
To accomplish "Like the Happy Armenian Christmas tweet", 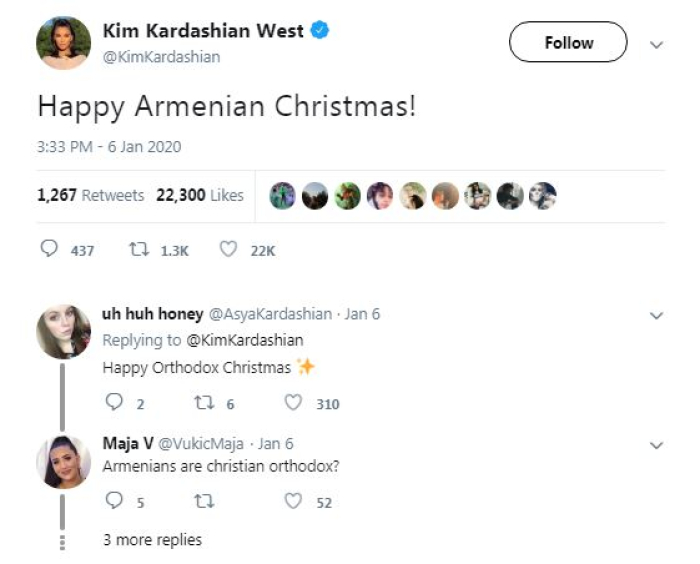I will point(228,250).
